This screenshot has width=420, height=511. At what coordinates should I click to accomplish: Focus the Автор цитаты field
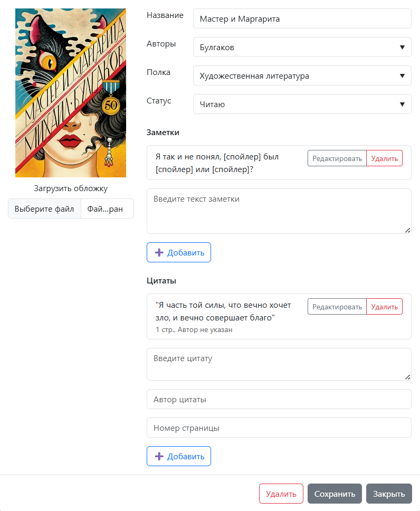point(279,399)
